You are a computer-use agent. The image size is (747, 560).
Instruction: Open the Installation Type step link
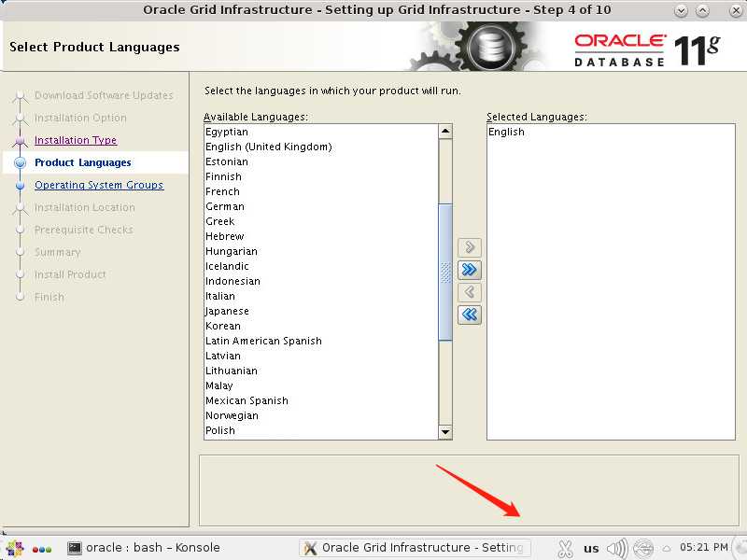point(76,140)
